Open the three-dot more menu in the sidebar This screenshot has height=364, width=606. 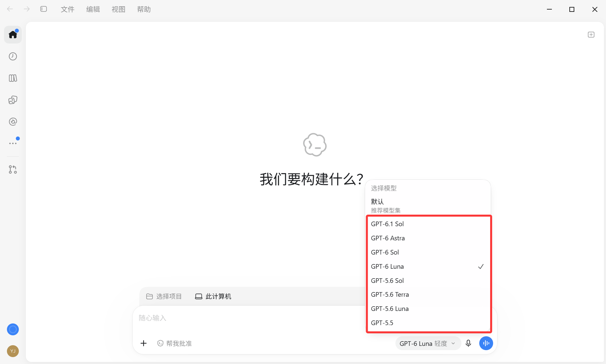[13, 143]
